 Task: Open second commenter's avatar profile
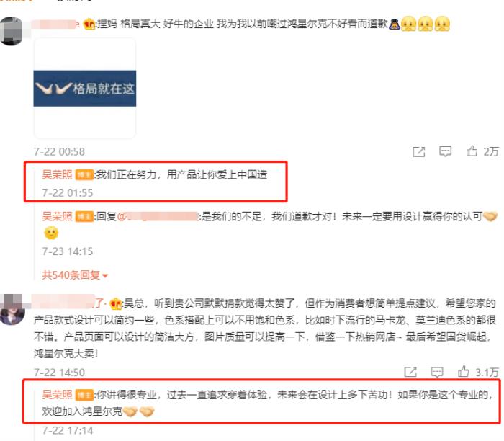pyautogui.click(x=12, y=309)
